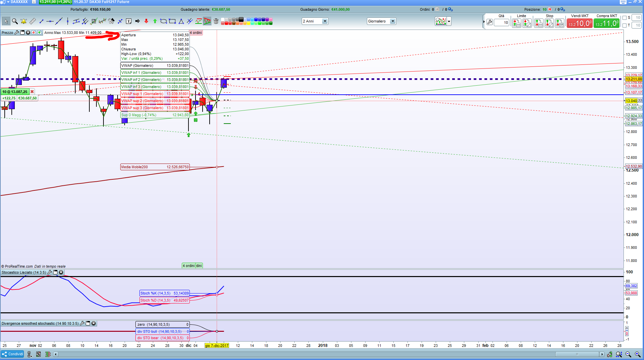644x360 pixels.
Task: Open the Posizione gear settings
Action: click(x=563, y=9)
